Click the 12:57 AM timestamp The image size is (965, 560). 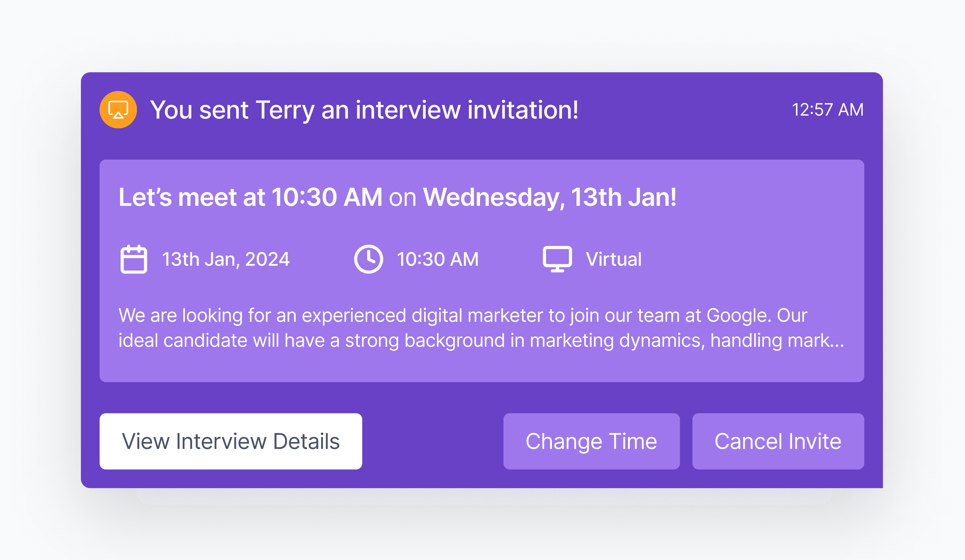coord(828,110)
